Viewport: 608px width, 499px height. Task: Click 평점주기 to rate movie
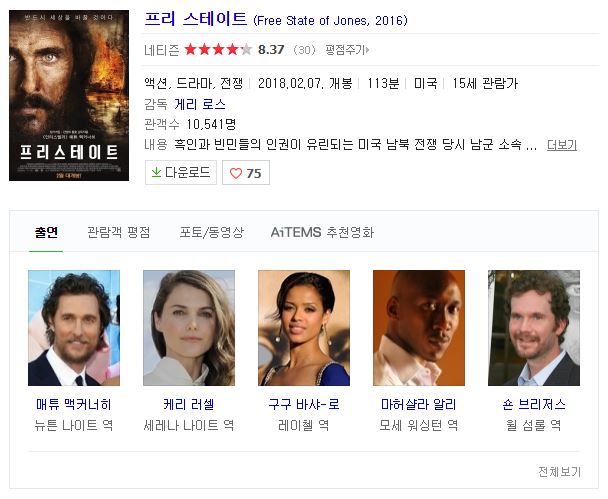coord(345,50)
